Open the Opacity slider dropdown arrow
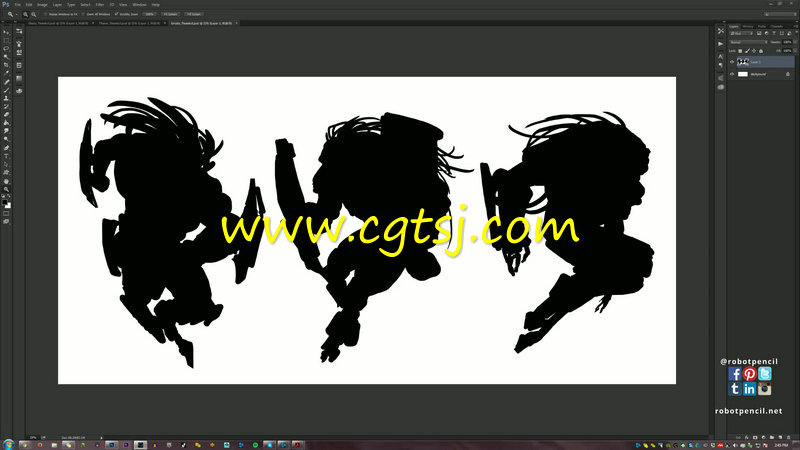Image resolution: width=800 pixels, height=450 pixels. [x=795, y=42]
